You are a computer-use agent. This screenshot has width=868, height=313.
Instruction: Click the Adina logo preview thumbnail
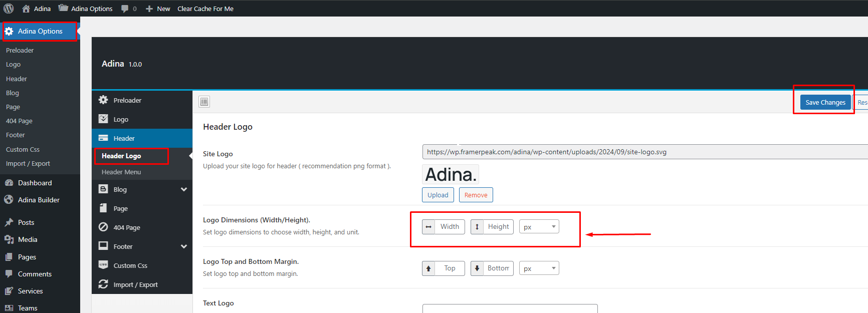click(451, 174)
